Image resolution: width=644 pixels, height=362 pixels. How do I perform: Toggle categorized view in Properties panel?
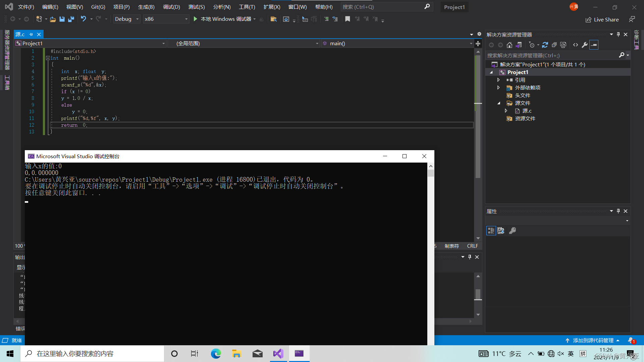491,231
